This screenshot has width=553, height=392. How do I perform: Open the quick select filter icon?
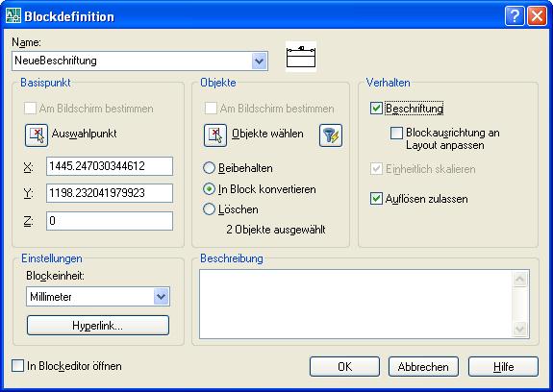331,135
